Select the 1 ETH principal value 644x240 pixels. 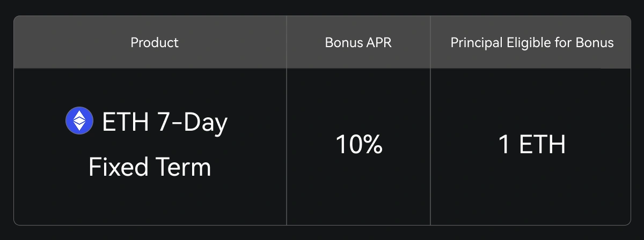click(x=532, y=145)
